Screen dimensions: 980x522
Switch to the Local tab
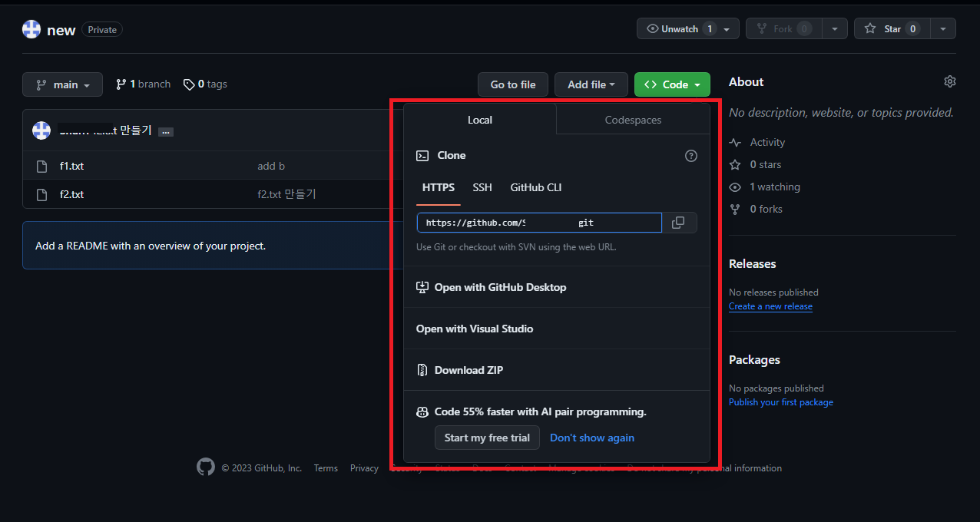[480, 120]
